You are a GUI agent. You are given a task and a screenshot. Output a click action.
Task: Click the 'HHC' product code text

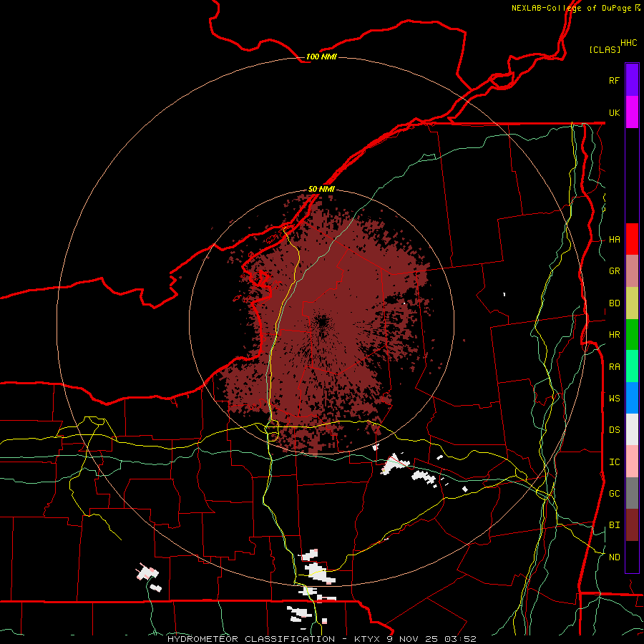point(628,43)
